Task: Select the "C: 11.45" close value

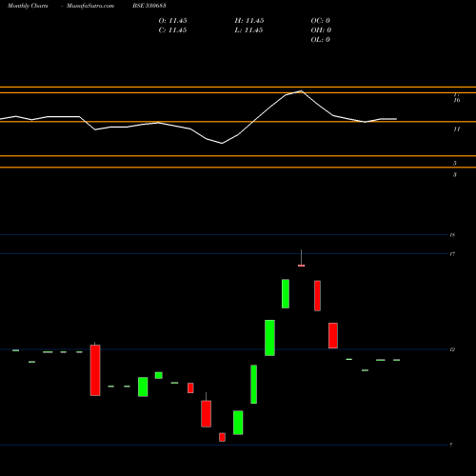Action: pyautogui.click(x=172, y=30)
